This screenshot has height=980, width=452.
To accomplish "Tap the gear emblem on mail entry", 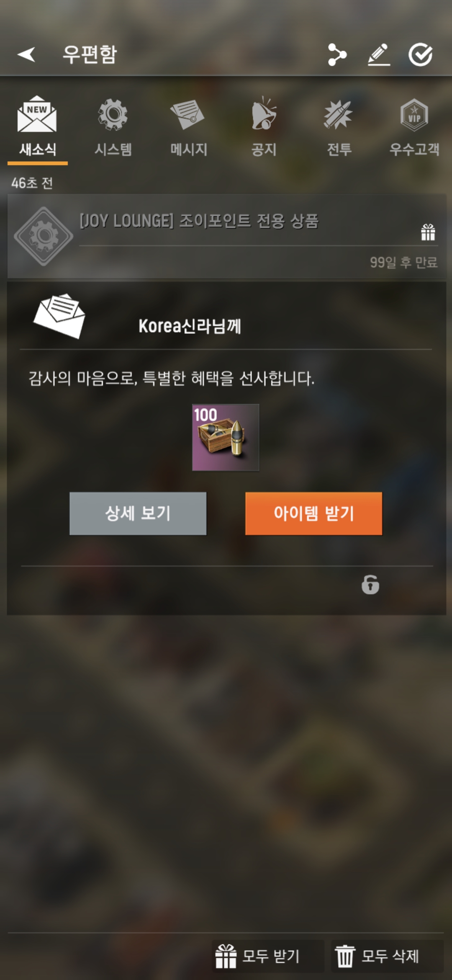I will point(44,236).
